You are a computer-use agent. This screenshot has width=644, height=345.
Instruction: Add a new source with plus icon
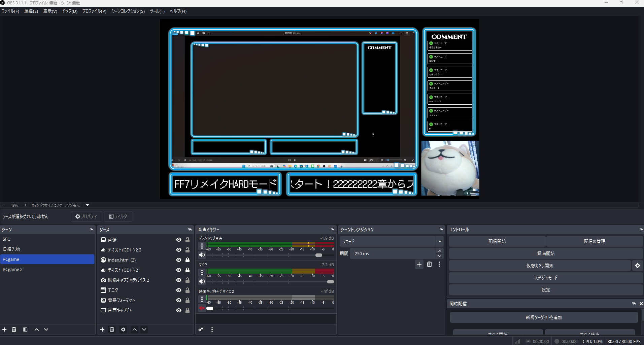coord(102,330)
